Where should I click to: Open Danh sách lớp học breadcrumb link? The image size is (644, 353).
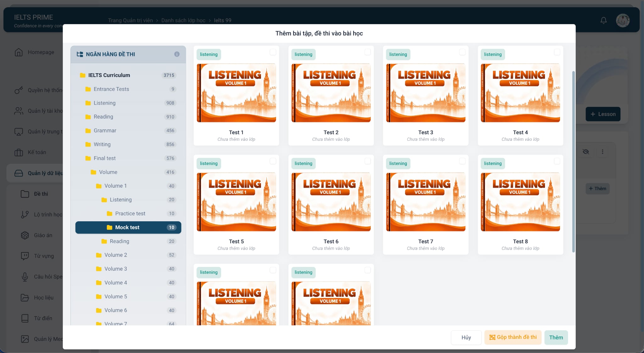coord(183,20)
